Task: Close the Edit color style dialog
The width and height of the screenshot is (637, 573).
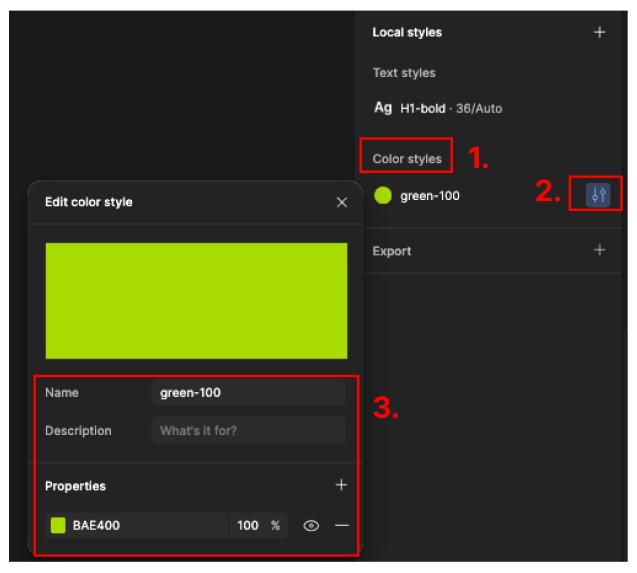Action: (342, 202)
